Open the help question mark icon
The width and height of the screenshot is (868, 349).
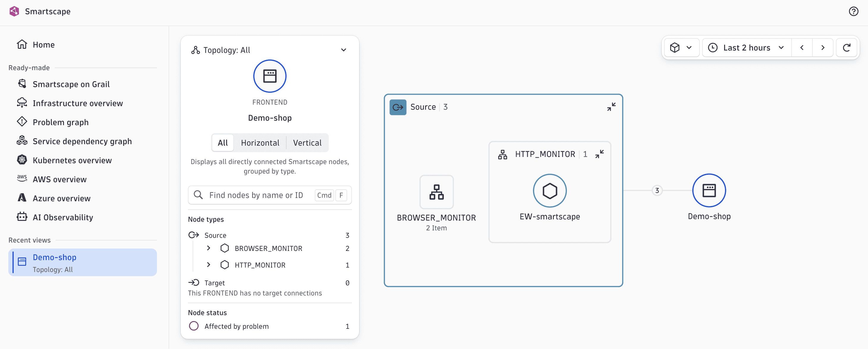pos(853,12)
